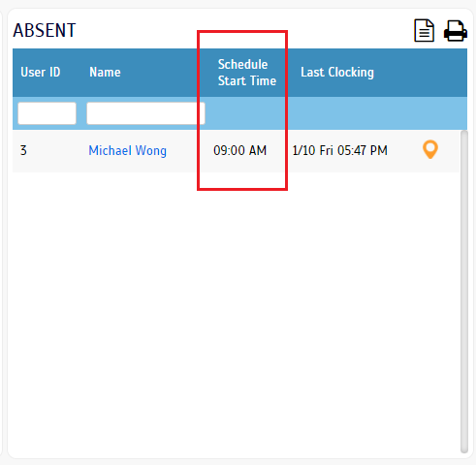Open the orange location pin for Michael Wong
This screenshot has width=476, height=465.
pyautogui.click(x=430, y=149)
